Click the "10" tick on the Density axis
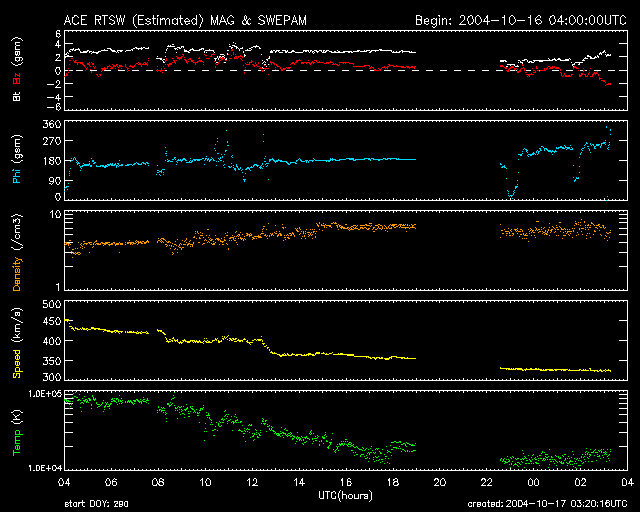The height and width of the screenshot is (512, 640). coord(55,215)
